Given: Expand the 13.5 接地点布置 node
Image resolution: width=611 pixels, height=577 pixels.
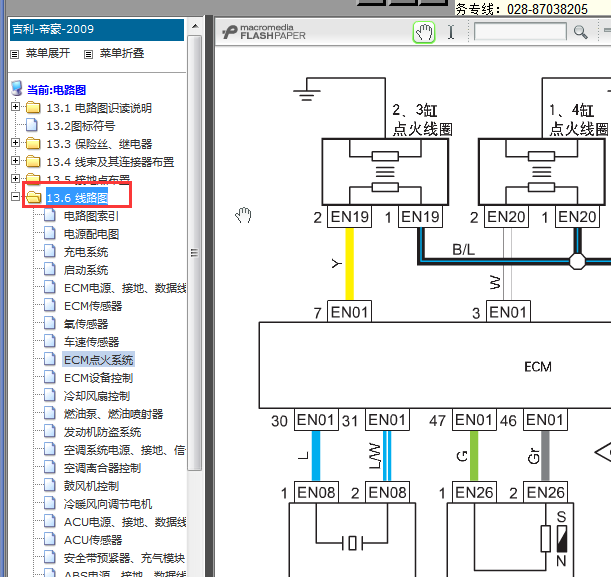Looking at the screenshot, I should coord(15,178).
